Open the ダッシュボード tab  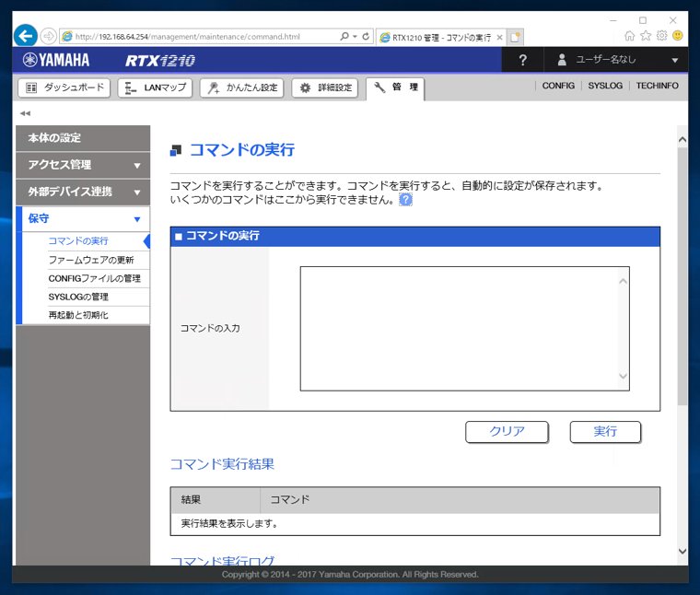tap(64, 87)
